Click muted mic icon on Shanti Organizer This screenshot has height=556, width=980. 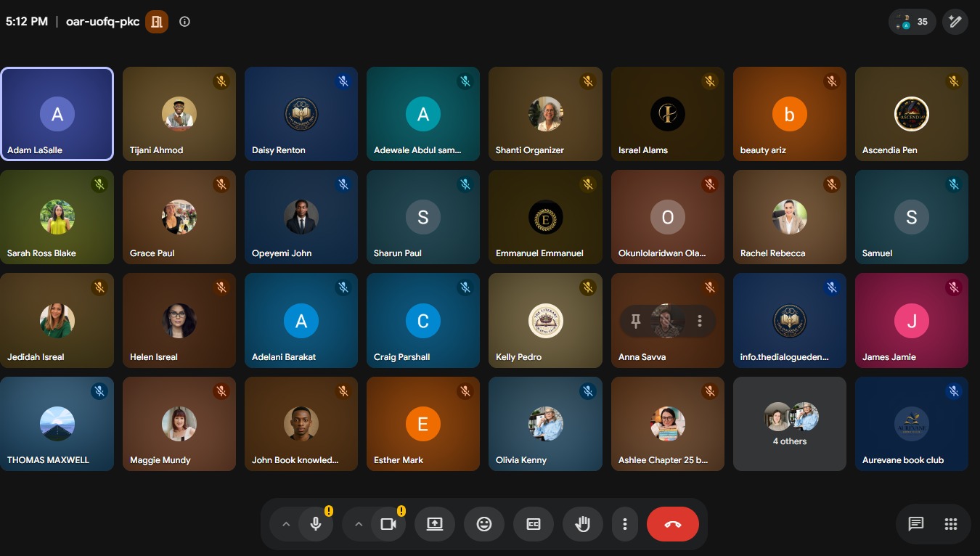click(x=588, y=81)
